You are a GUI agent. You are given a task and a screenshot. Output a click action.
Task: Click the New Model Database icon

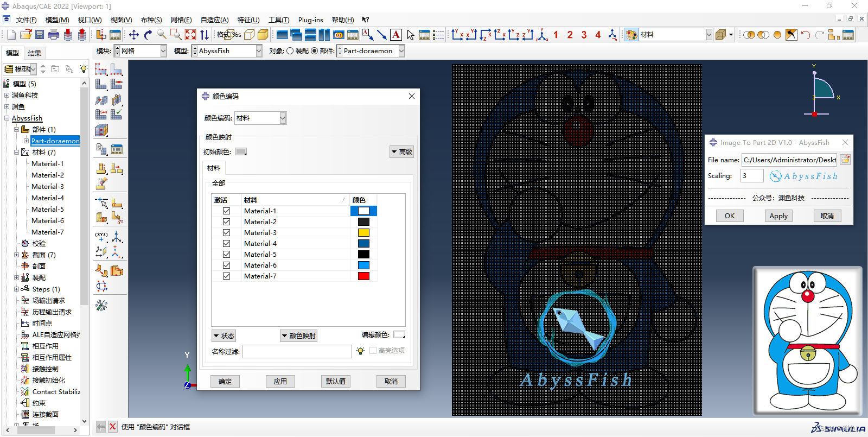pyautogui.click(x=11, y=35)
